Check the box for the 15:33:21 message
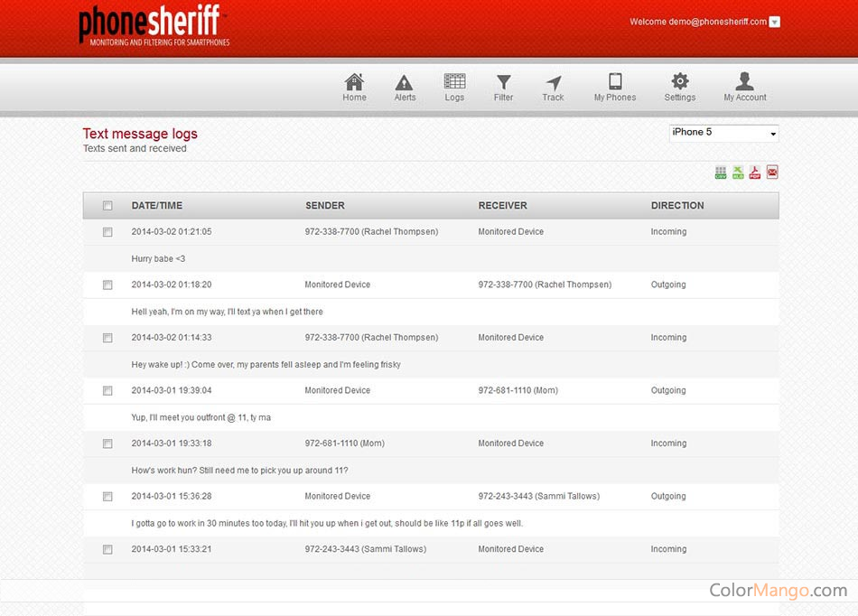The image size is (858, 616). coord(107,549)
